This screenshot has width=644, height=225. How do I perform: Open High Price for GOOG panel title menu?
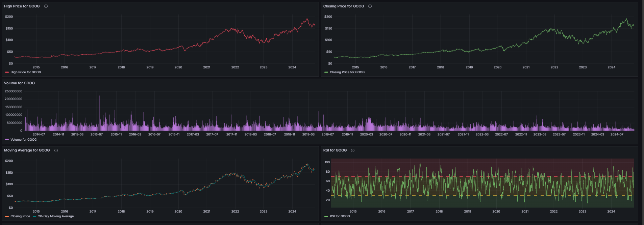(x=22, y=6)
